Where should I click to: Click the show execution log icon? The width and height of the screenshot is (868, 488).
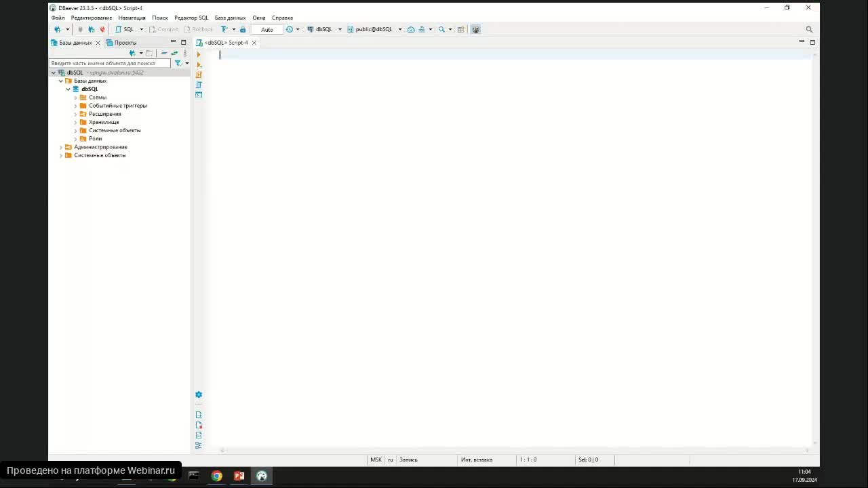click(199, 425)
